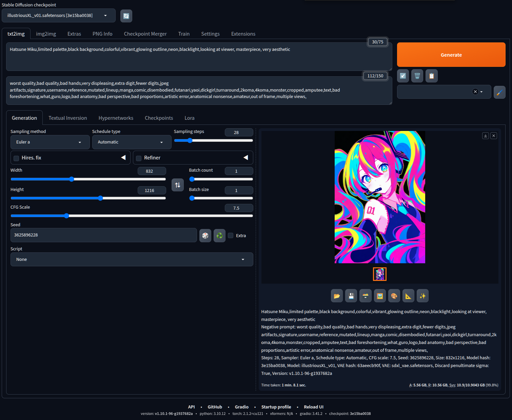Send the image to the Extras tab
The height and width of the screenshot is (420, 512).
point(408,296)
